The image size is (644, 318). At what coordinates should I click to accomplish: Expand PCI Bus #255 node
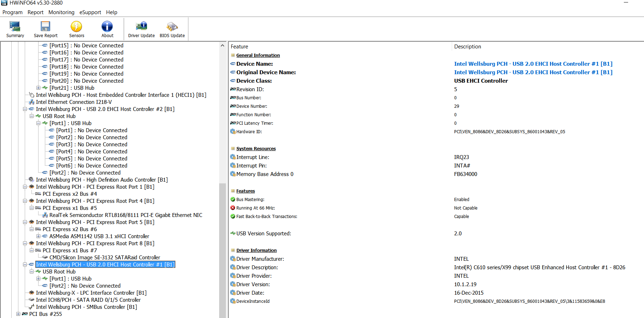(x=18, y=314)
